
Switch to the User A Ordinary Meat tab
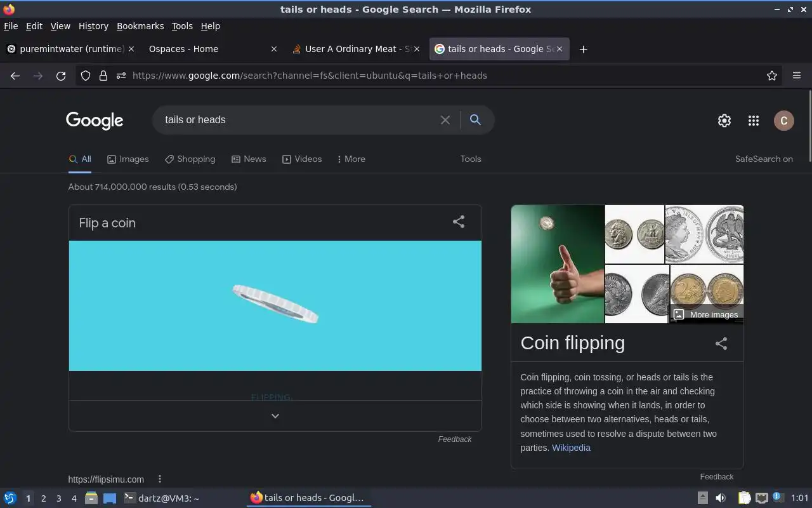[x=355, y=49]
